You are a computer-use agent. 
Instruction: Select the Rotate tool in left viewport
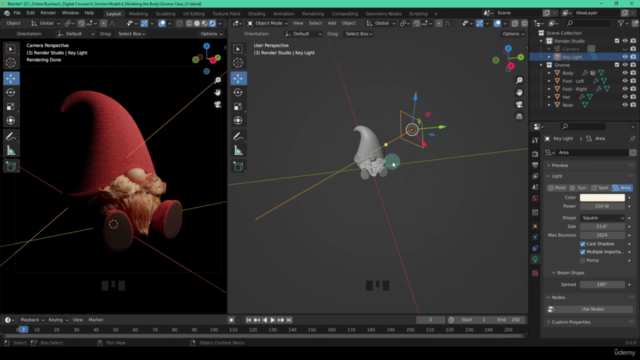11,93
